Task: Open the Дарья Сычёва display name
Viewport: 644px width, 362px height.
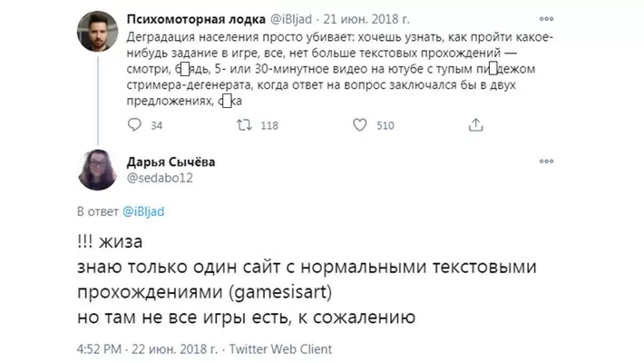Action: tap(171, 161)
